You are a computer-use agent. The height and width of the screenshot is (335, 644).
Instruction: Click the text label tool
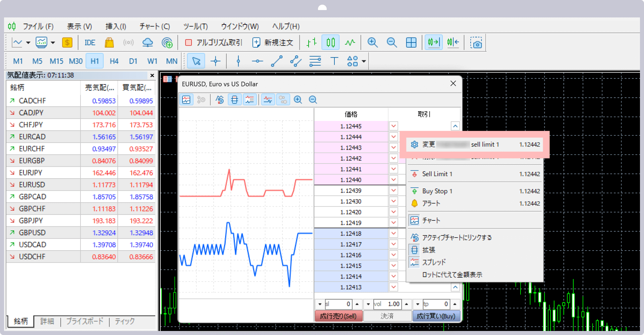(334, 61)
